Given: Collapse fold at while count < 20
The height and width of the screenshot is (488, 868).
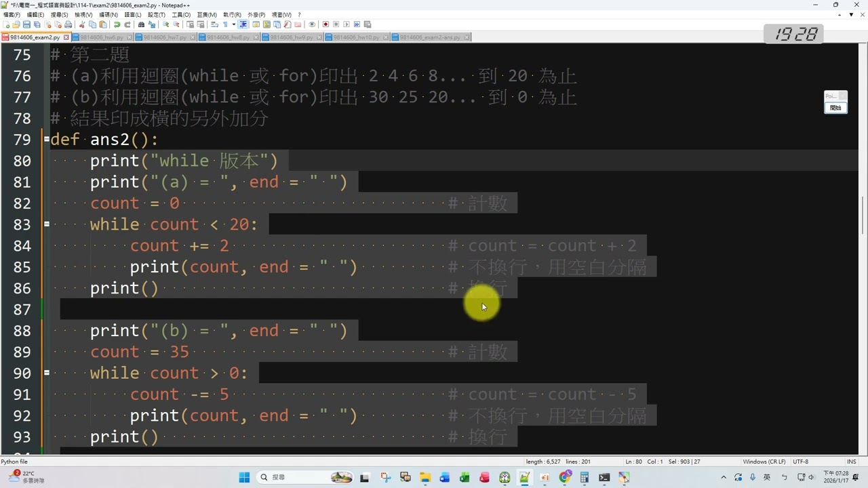Looking at the screenshot, I should pyautogui.click(x=46, y=224).
